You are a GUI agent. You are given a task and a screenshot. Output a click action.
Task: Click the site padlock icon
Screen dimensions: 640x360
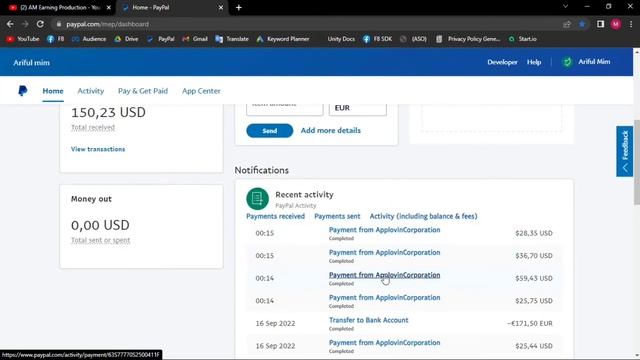[59, 24]
